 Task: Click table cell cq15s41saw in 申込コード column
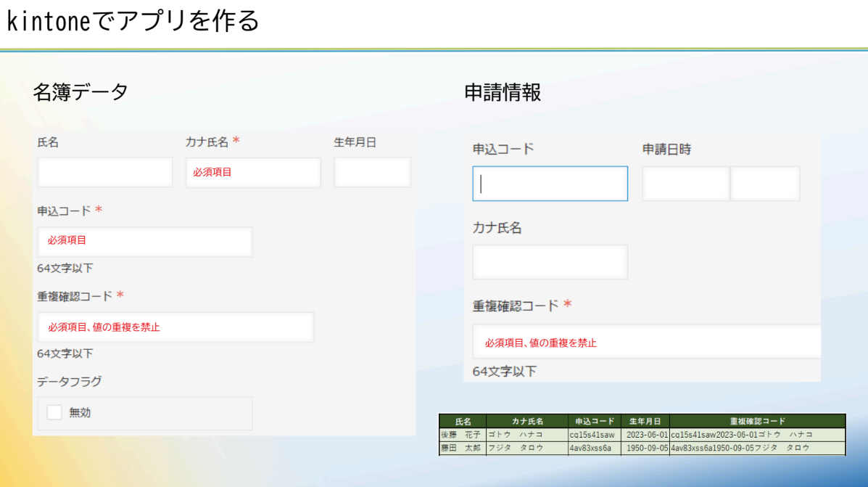[x=595, y=435]
